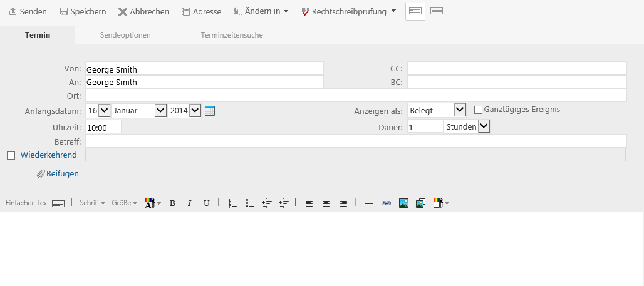The height and width of the screenshot is (286, 644).
Task: Switch to the Sendeoptionen tab
Action: [x=125, y=35]
